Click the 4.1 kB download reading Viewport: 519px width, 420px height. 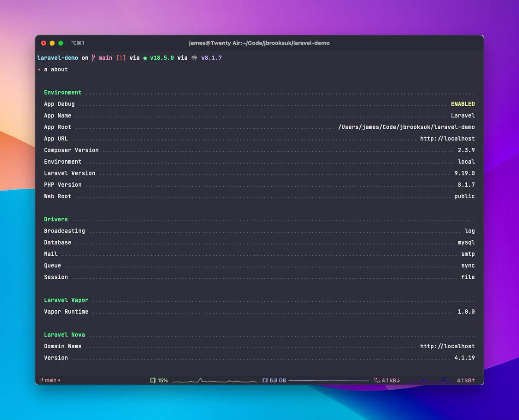point(391,380)
